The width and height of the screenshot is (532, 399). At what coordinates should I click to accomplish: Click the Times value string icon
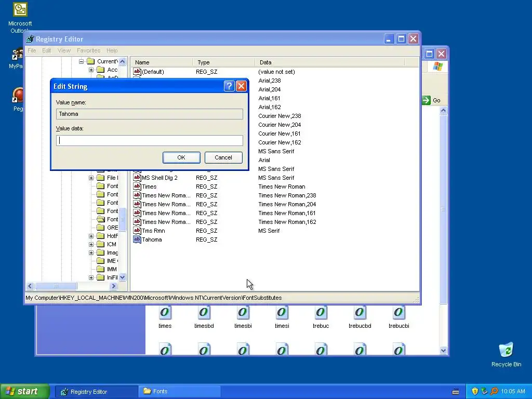click(x=137, y=187)
